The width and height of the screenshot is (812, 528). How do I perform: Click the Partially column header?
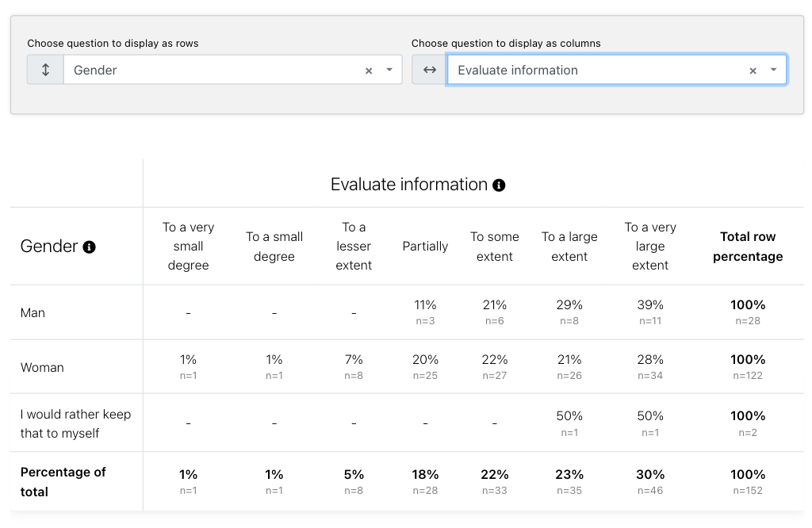425,247
